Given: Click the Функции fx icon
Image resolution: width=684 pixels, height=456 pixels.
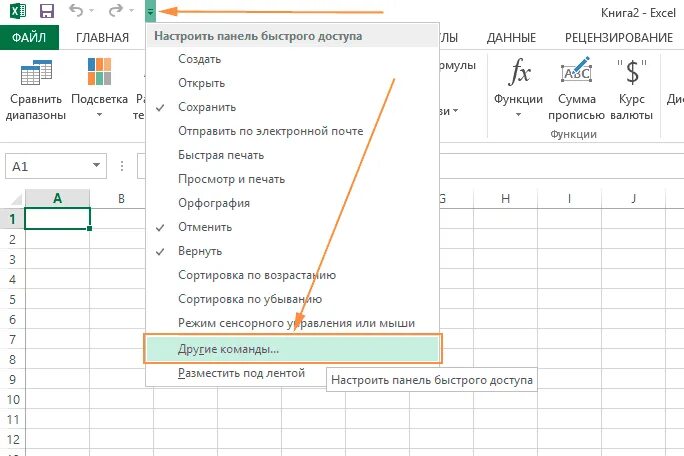Looking at the screenshot, I should click(x=519, y=72).
